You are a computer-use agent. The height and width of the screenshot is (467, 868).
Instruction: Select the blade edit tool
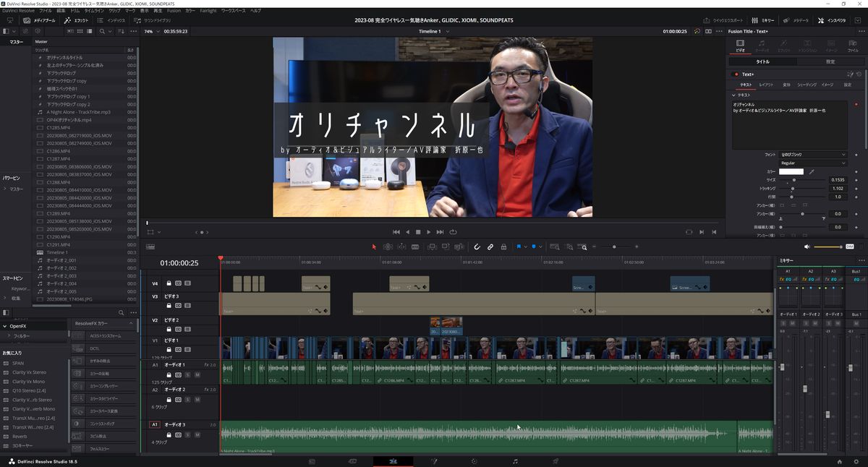[415, 247]
